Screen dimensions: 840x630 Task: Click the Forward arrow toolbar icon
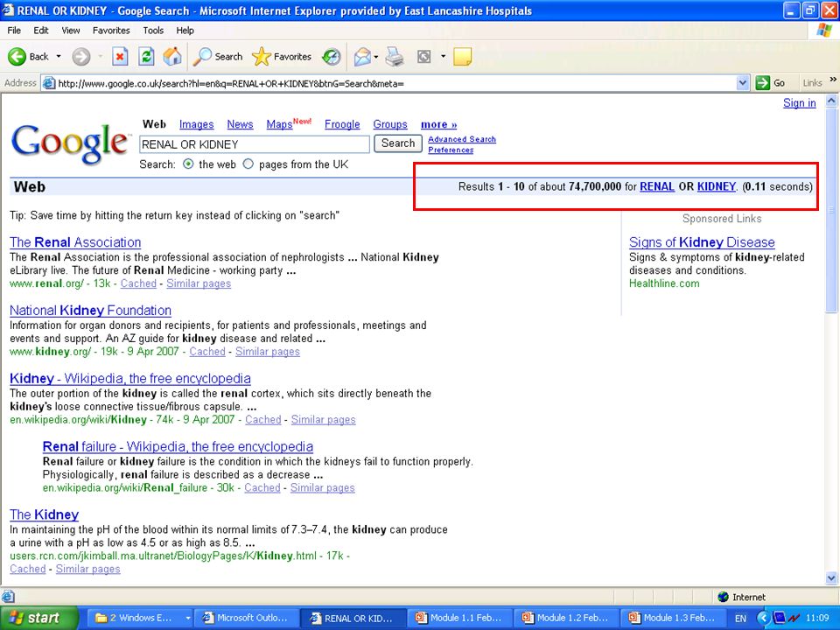click(x=80, y=56)
